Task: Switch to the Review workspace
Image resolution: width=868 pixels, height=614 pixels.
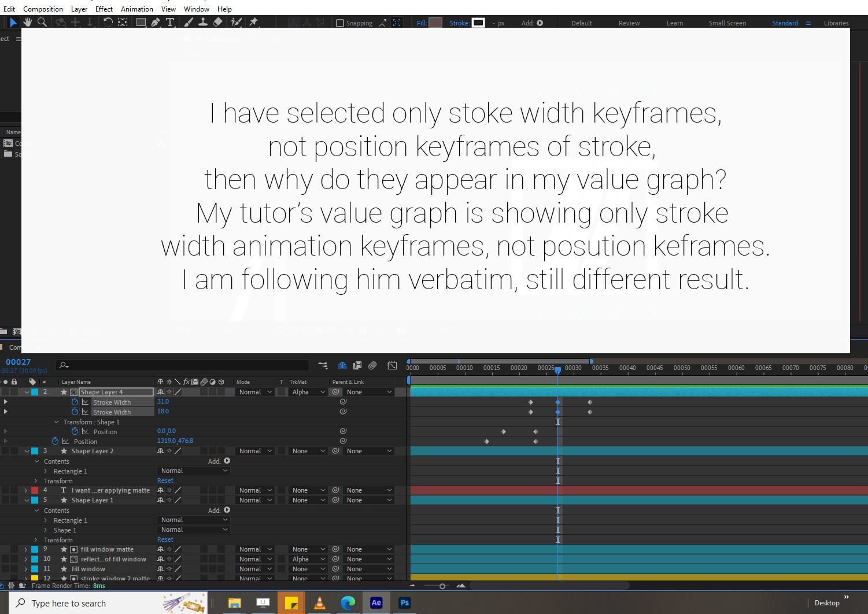Action: pyautogui.click(x=629, y=23)
